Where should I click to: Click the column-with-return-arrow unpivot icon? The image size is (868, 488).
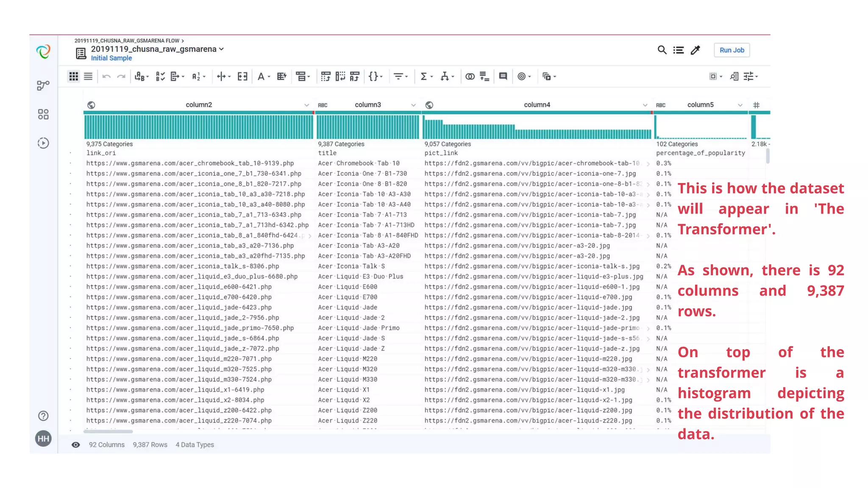click(340, 76)
